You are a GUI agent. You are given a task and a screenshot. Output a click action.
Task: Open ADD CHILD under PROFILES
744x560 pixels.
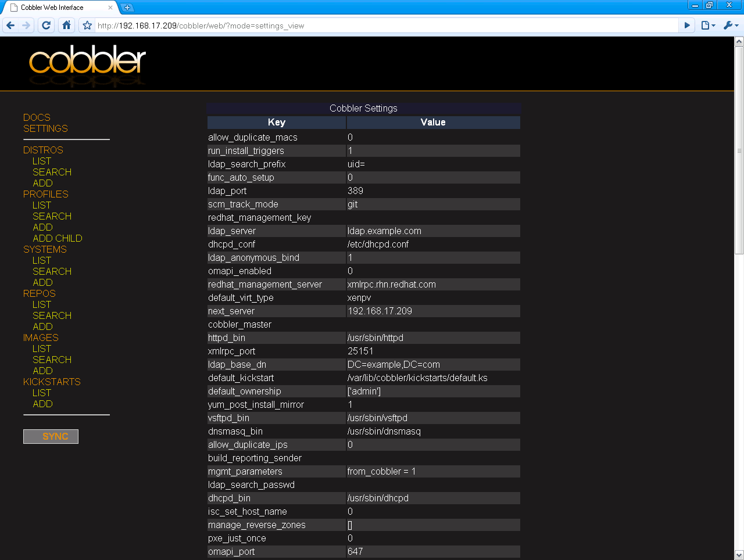tap(58, 238)
